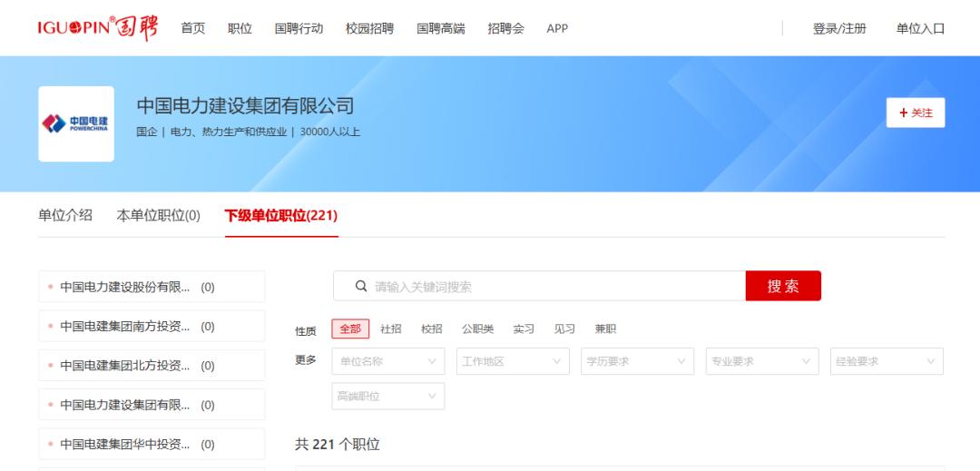980x471 pixels.
Task: Open 首页 in top navigation
Action: coord(193,28)
